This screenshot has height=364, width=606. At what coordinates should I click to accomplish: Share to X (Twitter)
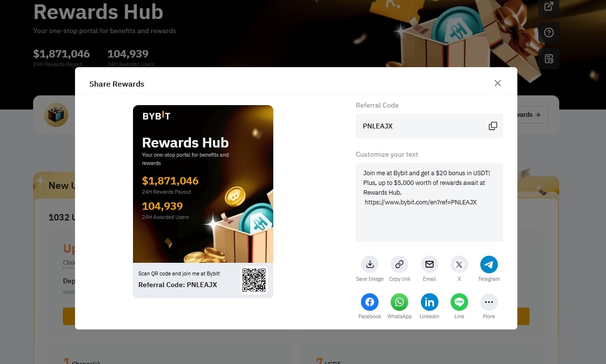coord(459,264)
